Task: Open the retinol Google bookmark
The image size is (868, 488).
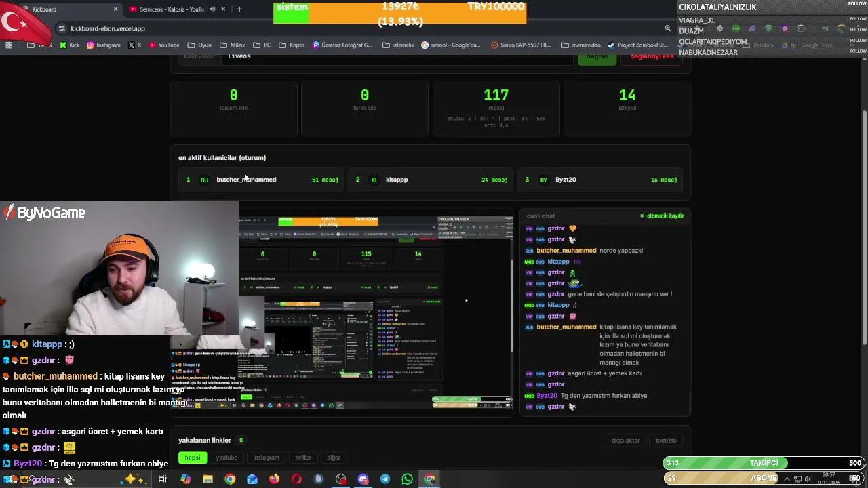Action: (451, 45)
